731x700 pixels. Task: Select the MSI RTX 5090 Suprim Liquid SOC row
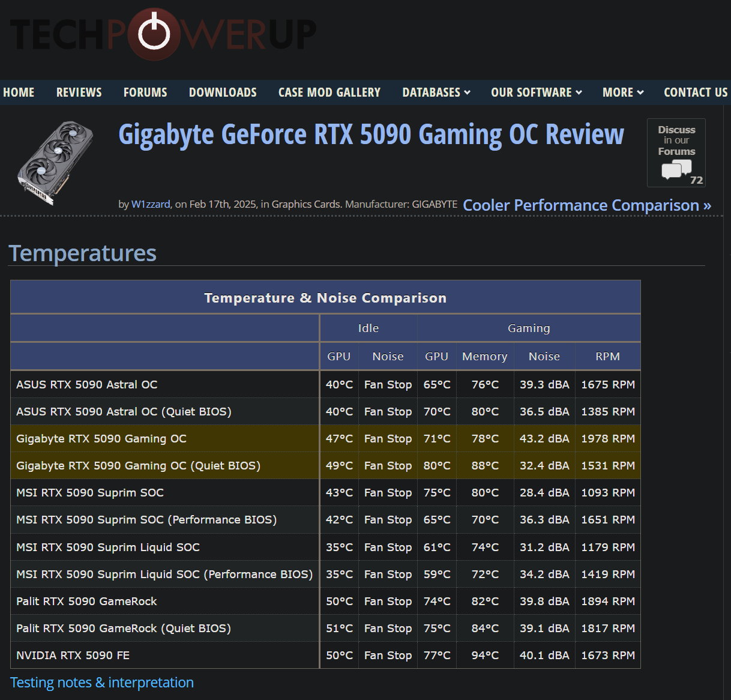point(325,547)
